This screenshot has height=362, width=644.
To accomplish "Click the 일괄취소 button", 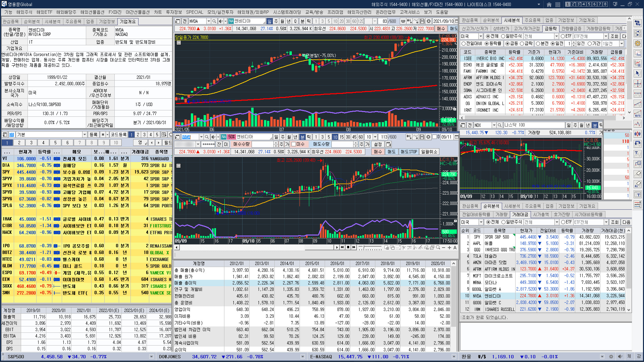I will click(429, 152).
